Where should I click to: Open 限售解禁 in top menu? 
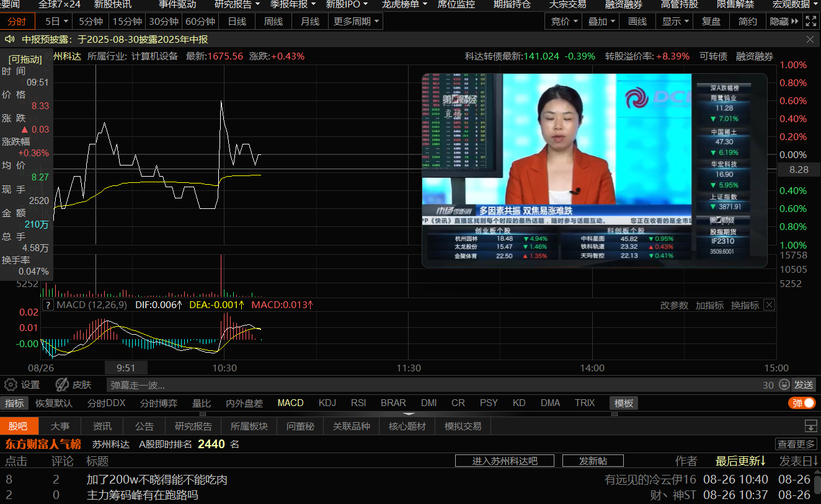[735, 4]
